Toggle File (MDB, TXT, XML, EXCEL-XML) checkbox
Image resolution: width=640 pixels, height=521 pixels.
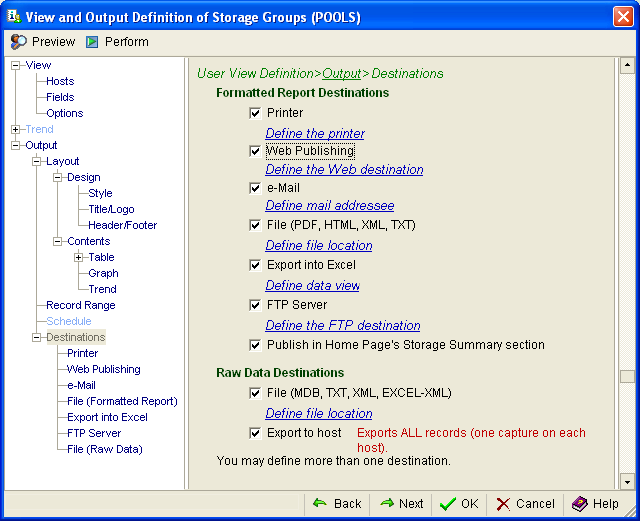tap(255, 393)
